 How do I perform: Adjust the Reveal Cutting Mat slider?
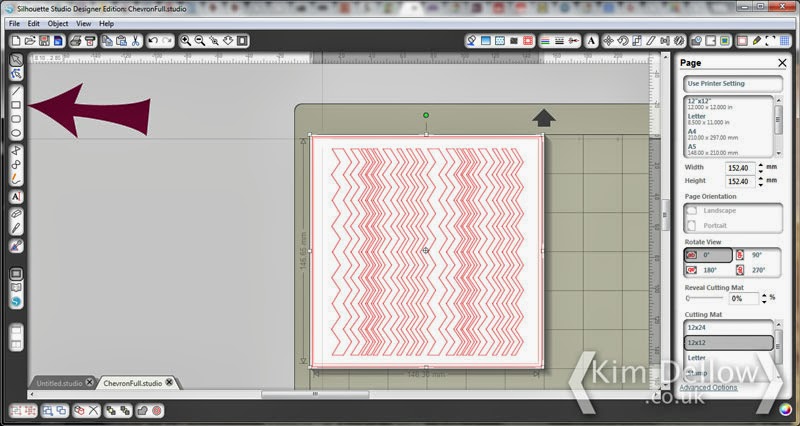pyautogui.click(x=704, y=298)
